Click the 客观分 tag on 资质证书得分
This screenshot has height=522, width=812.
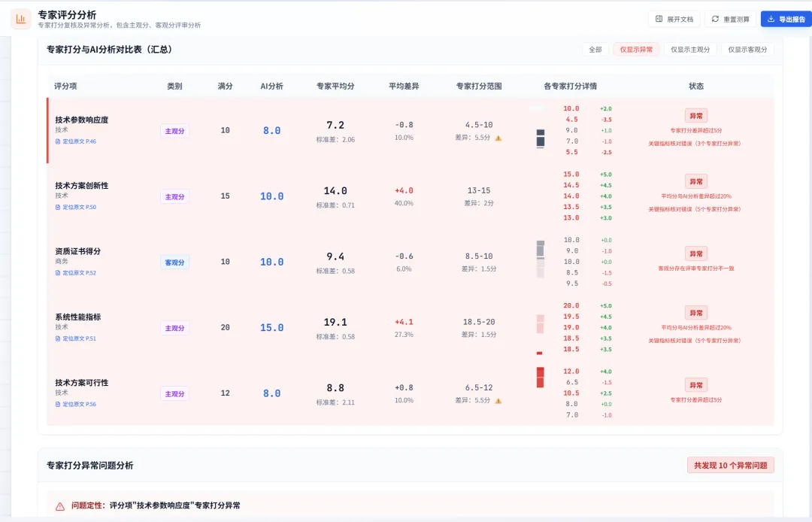click(x=174, y=263)
